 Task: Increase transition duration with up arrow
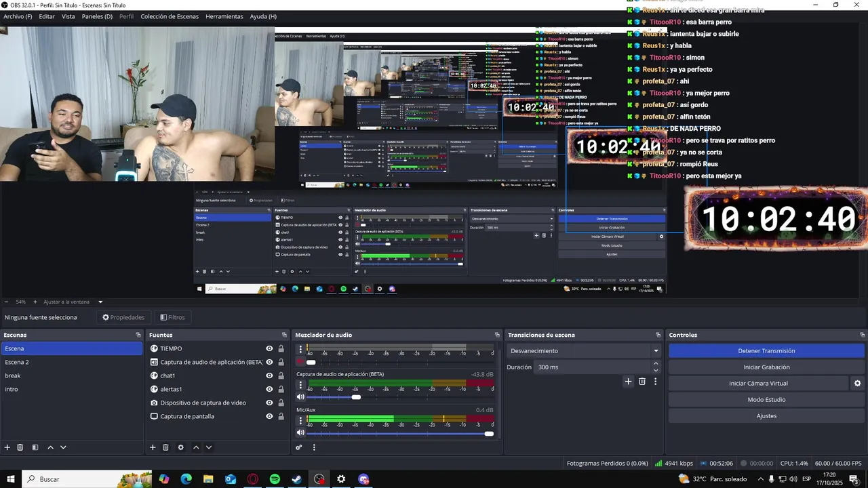pyautogui.click(x=655, y=363)
